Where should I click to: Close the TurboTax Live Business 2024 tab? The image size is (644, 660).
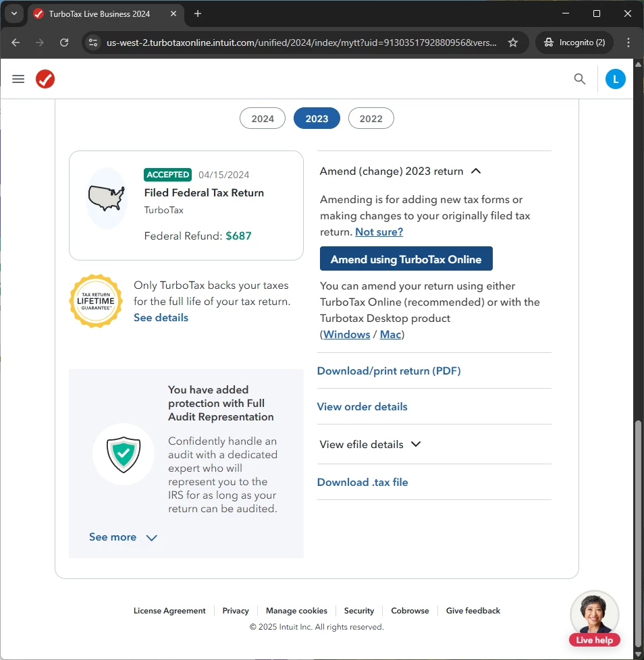[x=173, y=14]
